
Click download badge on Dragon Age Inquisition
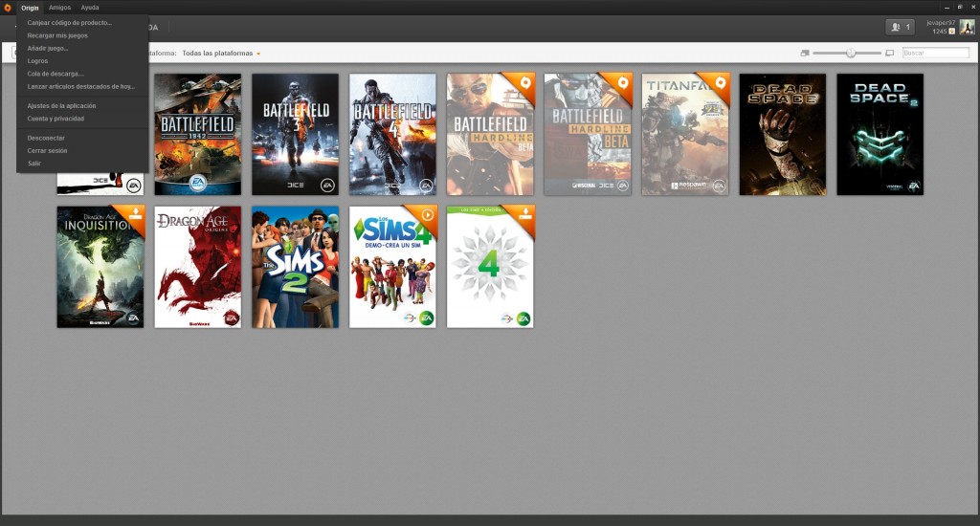134,215
